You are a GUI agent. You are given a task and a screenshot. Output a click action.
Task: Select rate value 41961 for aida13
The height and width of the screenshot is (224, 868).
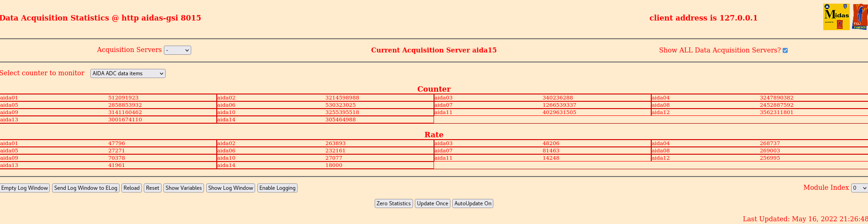[x=116, y=165]
